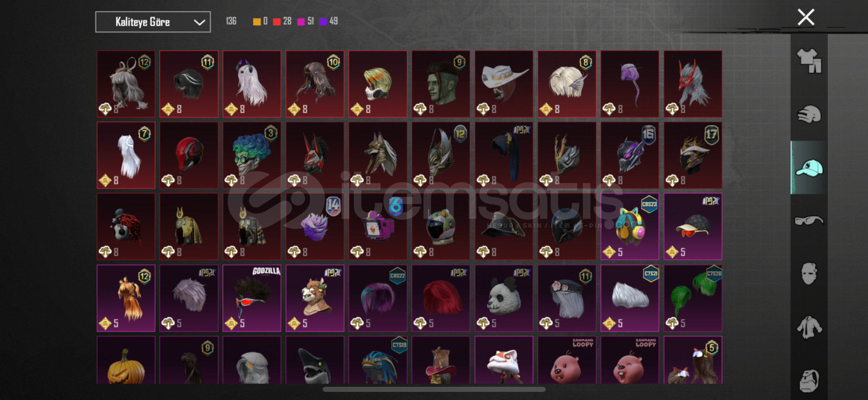Open the Kaliteye Göre sort dropdown
868x400 pixels.
(x=153, y=22)
